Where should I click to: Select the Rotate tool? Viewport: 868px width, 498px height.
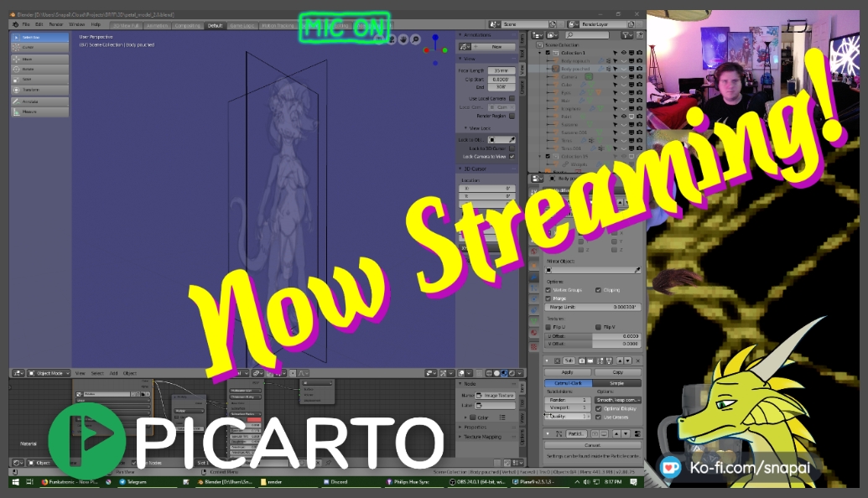click(x=40, y=69)
